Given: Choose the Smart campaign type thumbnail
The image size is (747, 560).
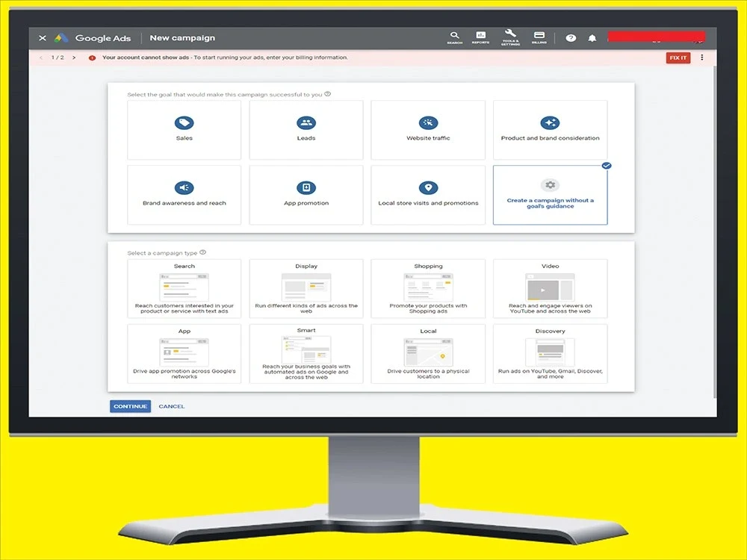Looking at the screenshot, I should pyautogui.click(x=306, y=349).
